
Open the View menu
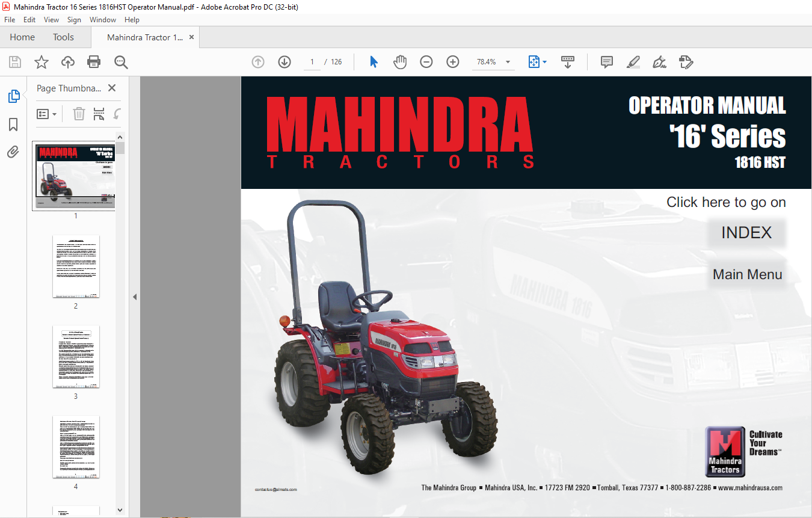coord(51,20)
